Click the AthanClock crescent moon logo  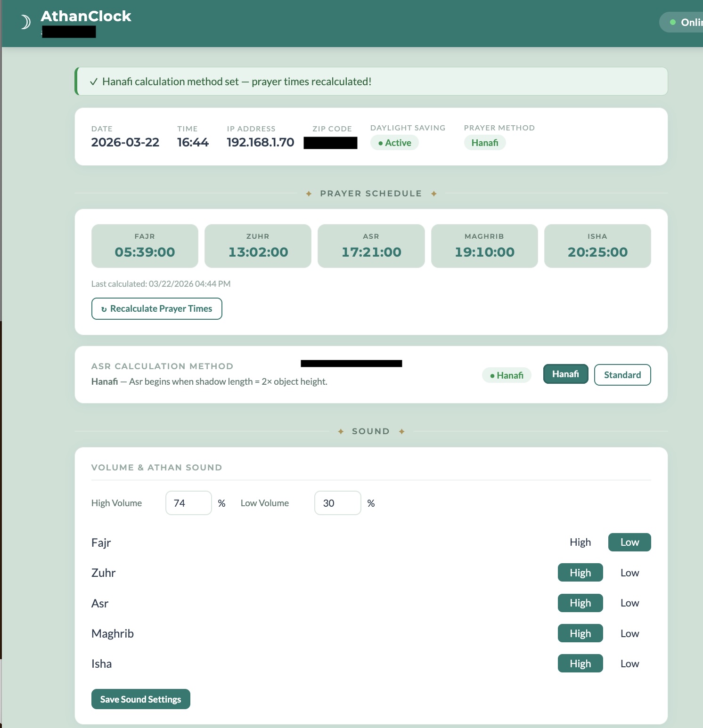pyautogui.click(x=25, y=21)
